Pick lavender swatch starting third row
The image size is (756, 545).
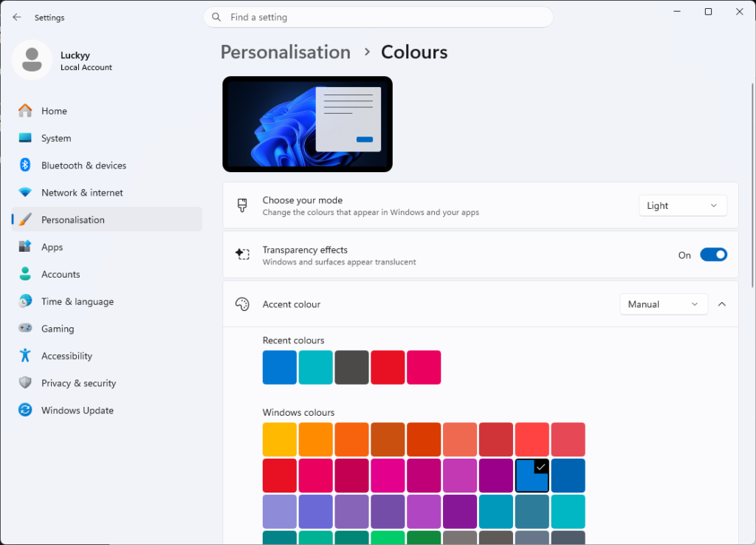tap(280, 512)
